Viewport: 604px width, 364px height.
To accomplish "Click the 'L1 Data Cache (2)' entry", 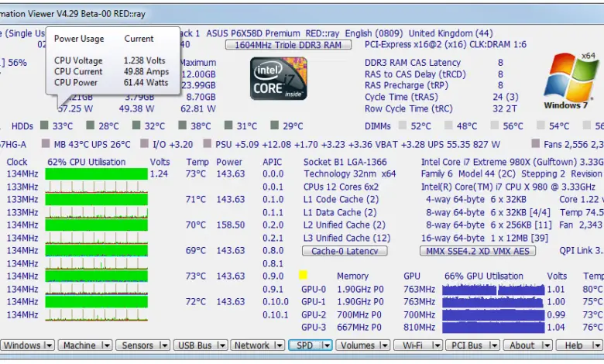I will pyautogui.click(x=340, y=212).
